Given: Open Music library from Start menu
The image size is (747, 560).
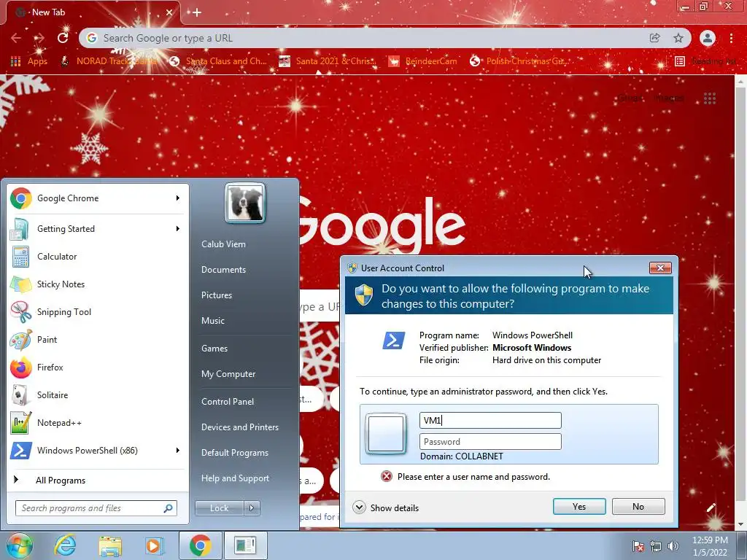Looking at the screenshot, I should (x=212, y=321).
